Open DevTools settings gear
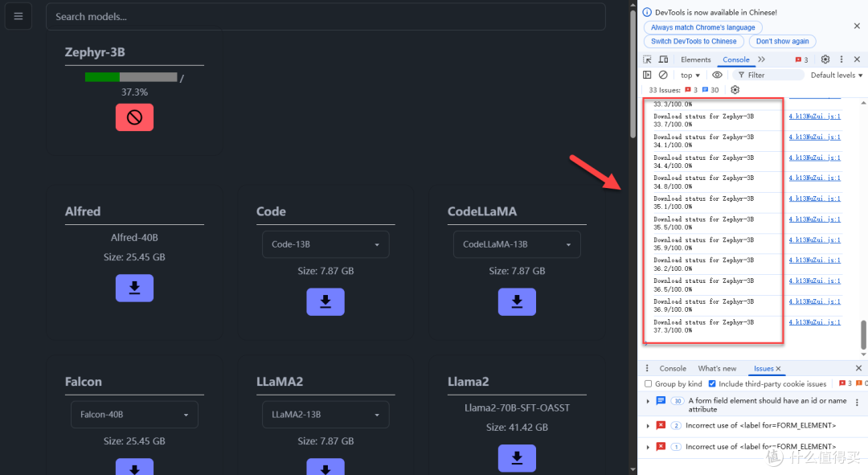This screenshot has width=868, height=475. (825, 59)
